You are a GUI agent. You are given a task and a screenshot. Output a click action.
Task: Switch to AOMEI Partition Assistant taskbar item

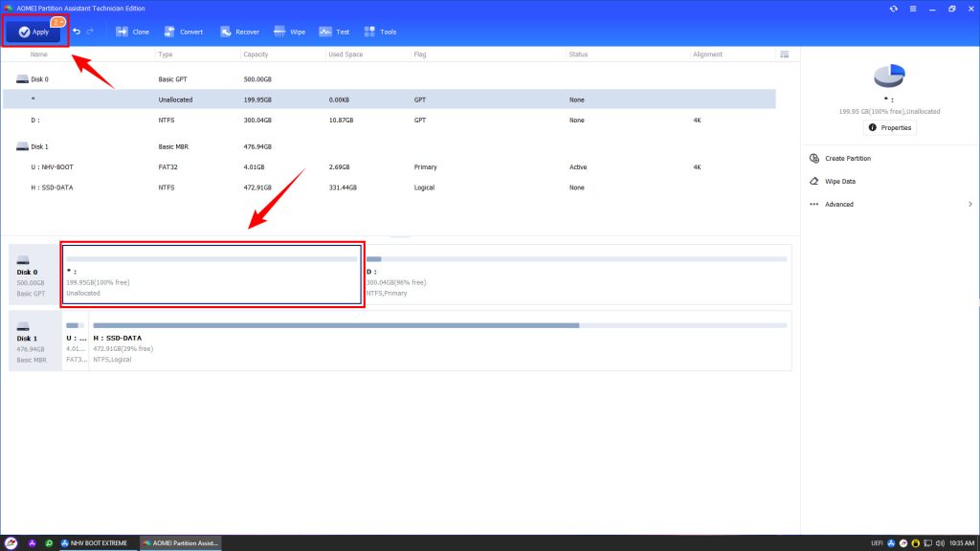click(180, 543)
